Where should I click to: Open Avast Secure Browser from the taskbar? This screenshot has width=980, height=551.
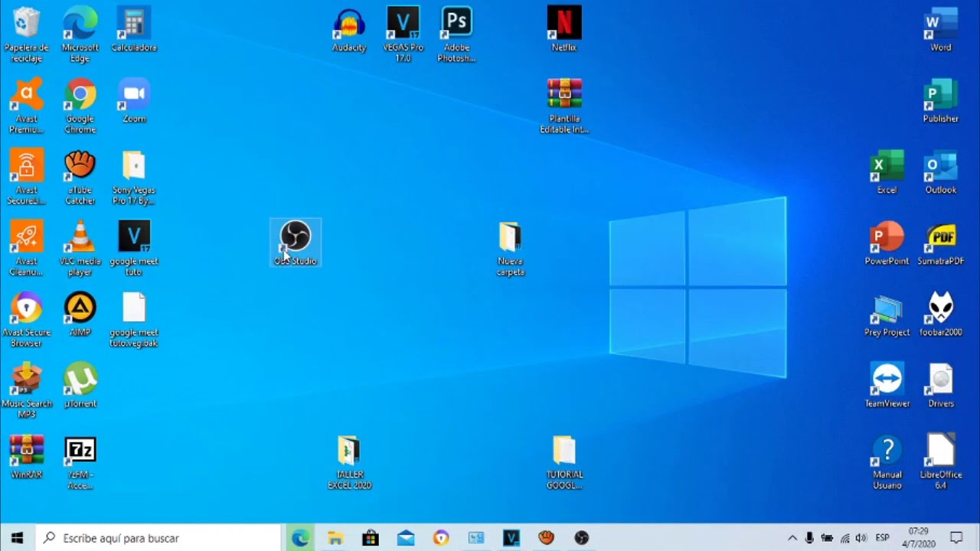(440, 538)
